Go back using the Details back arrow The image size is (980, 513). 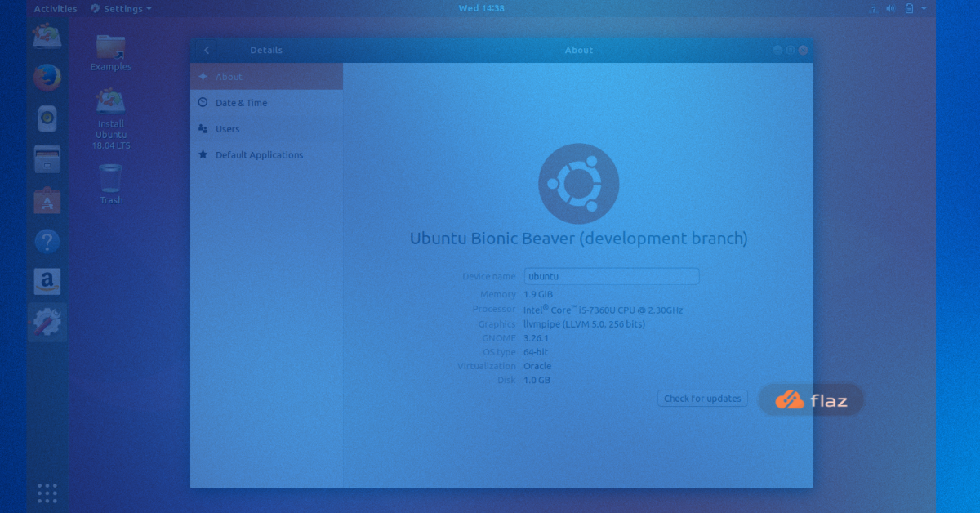pyautogui.click(x=207, y=51)
